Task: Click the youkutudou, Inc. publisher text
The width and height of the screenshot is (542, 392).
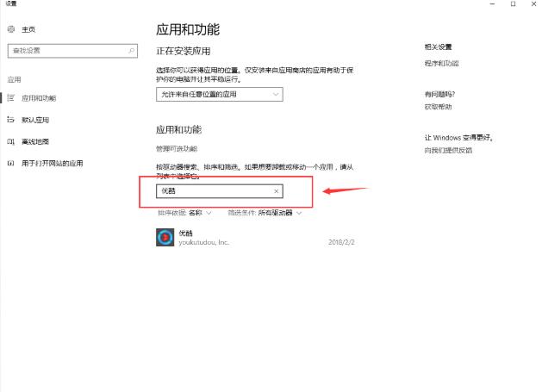Action: [x=204, y=242]
